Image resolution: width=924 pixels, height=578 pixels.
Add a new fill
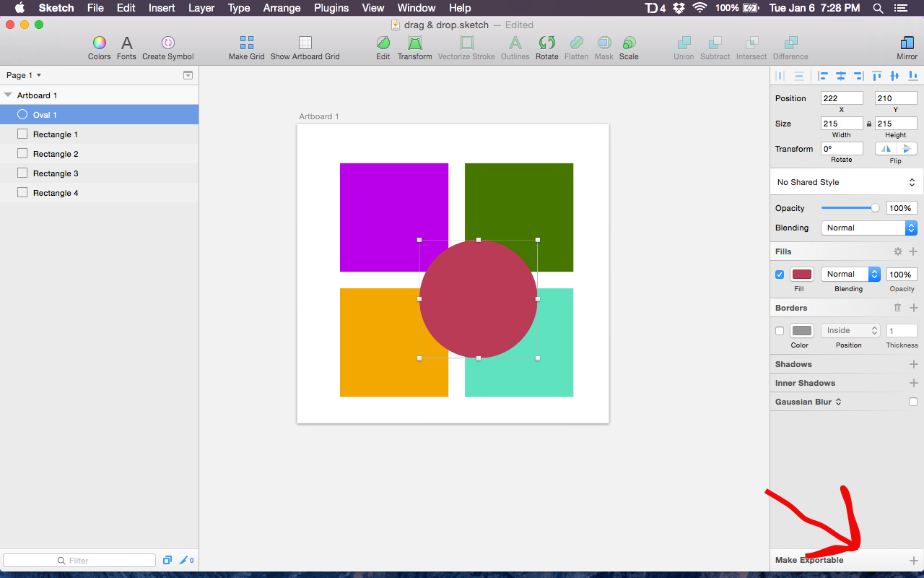[x=913, y=251]
